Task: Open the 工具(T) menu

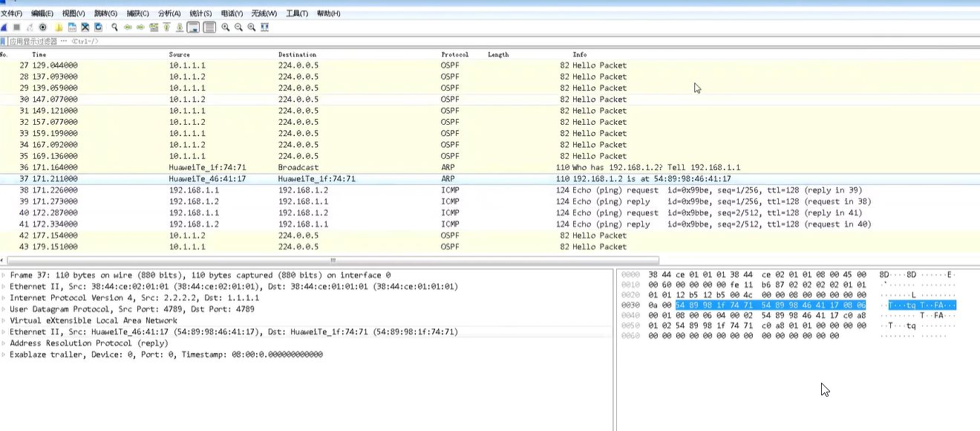Action: coord(297,13)
